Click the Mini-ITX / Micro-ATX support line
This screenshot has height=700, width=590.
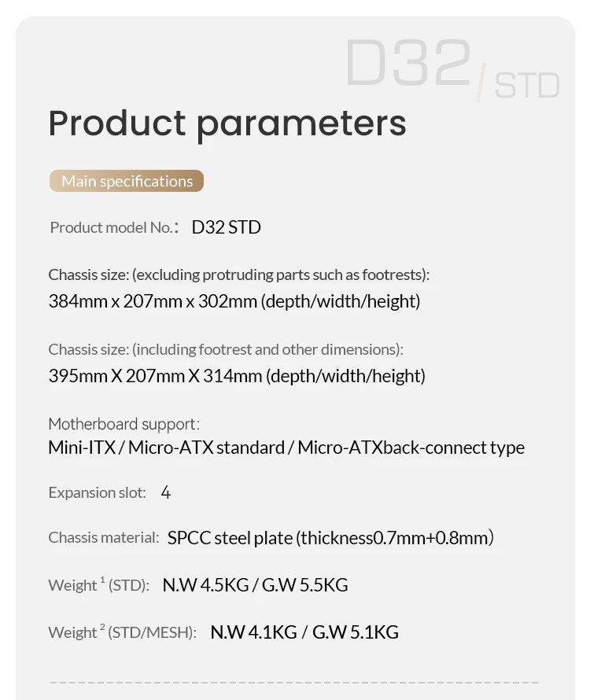click(286, 448)
